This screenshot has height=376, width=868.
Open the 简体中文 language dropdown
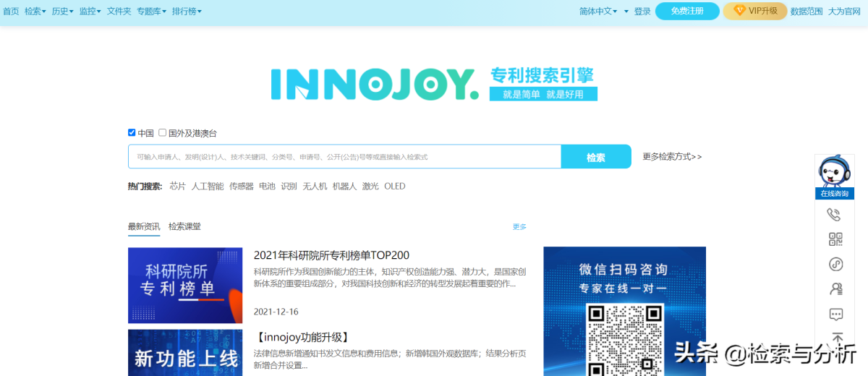point(599,11)
